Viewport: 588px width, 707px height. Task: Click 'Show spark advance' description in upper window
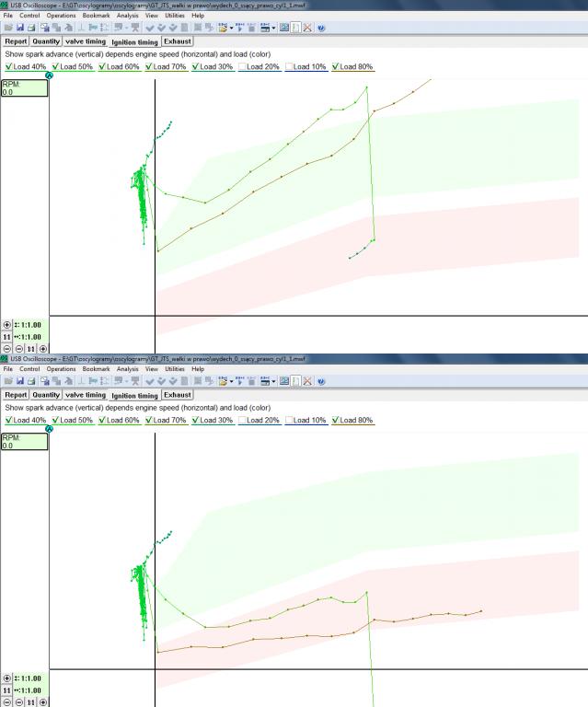(x=138, y=54)
